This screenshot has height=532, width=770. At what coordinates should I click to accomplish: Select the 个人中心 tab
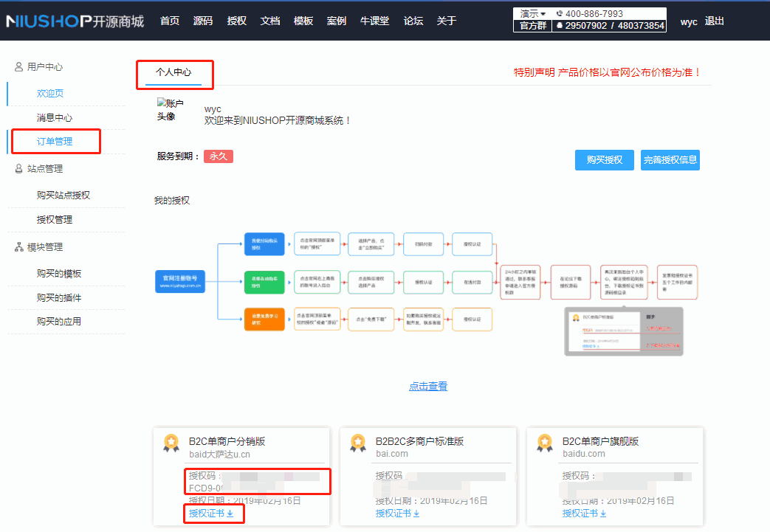pos(173,72)
